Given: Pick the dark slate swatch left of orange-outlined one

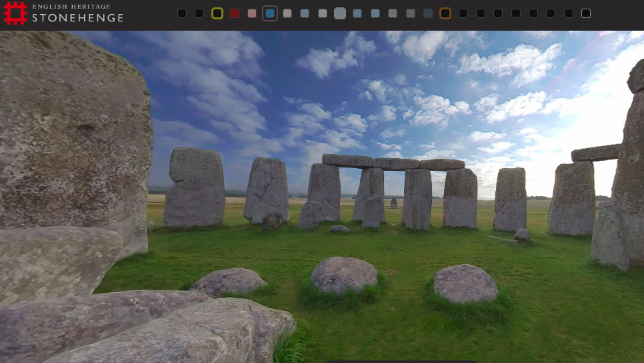Looking at the screenshot, I should click(428, 13).
